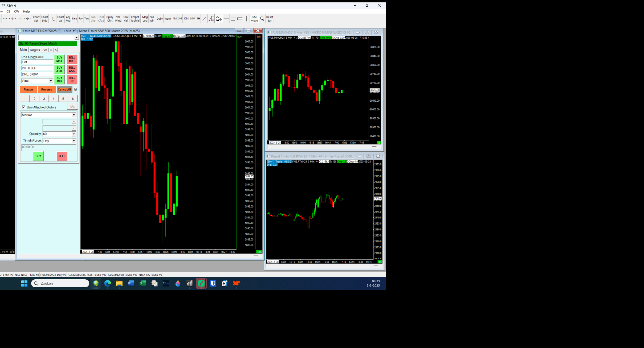Choose the rectangle drawing tool
The width and height of the screenshot is (644, 348).
[233, 19]
